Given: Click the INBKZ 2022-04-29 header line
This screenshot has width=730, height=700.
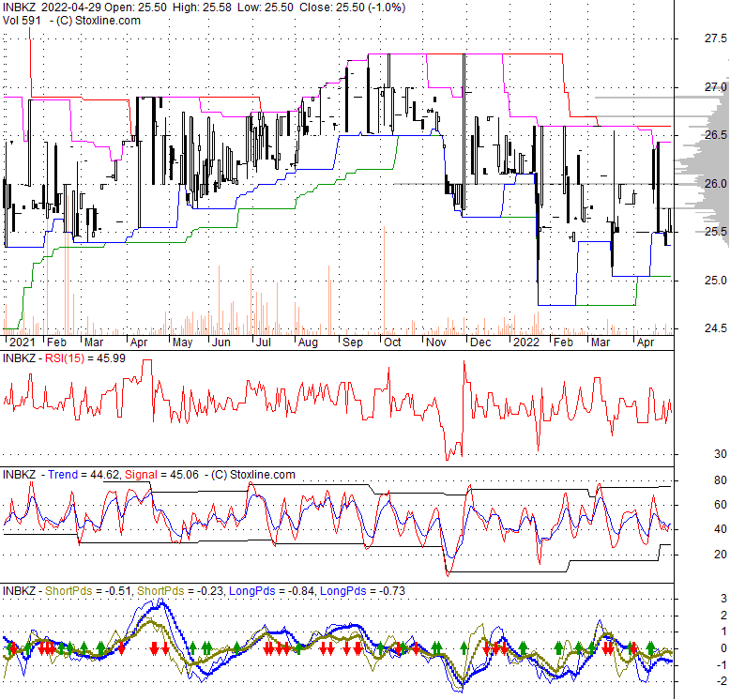Looking at the screenshot, I should point(204,8).
